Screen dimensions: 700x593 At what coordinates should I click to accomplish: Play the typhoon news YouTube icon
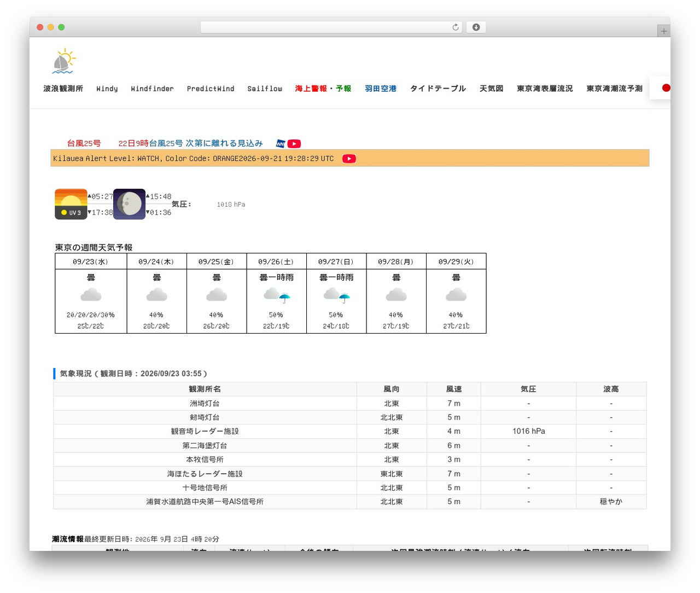(294, 144)
